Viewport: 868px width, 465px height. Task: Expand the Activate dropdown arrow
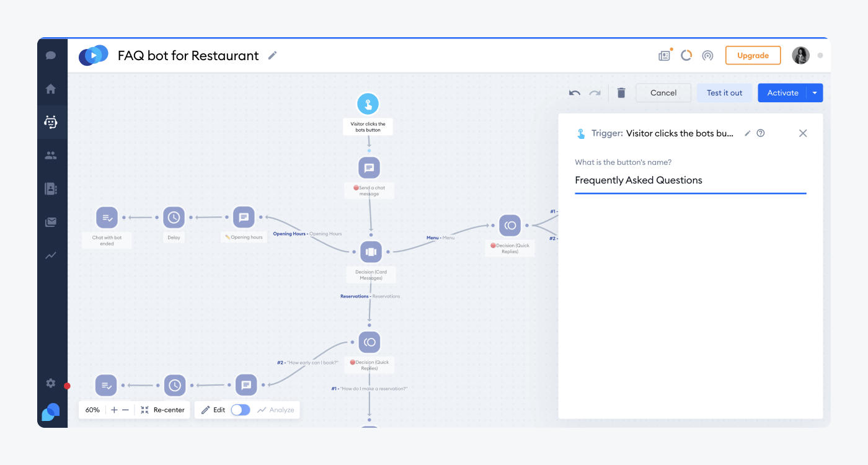pos(815,93)
